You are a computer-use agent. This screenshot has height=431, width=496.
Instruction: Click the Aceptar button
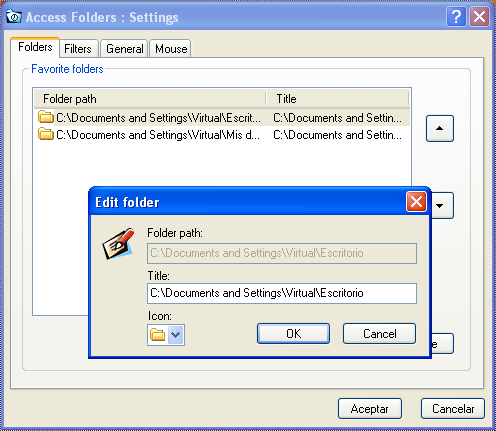[x=370, y=408]
